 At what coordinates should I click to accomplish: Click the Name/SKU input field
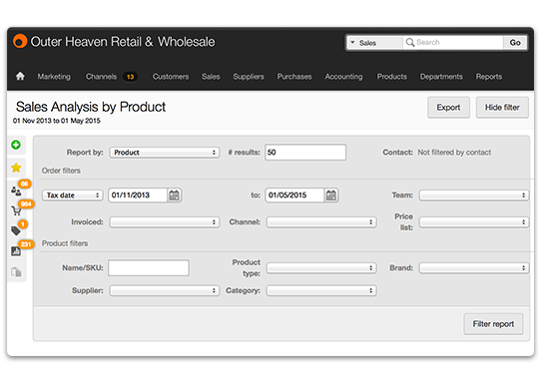point(149,268)
